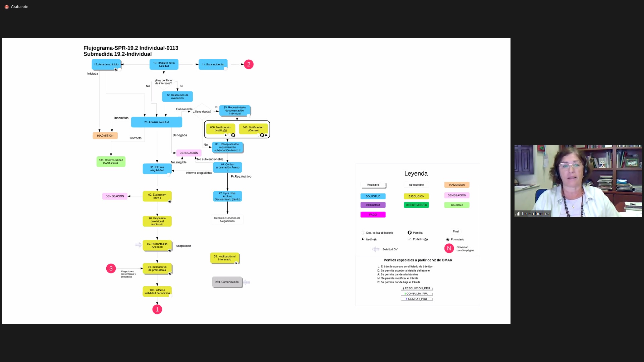
Task: Click the red connector circle numbered 1
Action: pyautogui.click(x=157, y=309)
